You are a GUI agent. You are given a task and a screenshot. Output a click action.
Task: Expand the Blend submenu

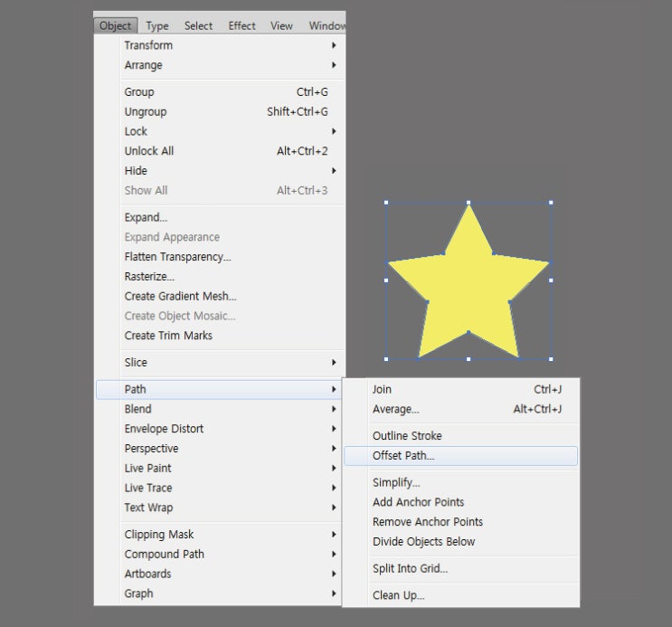[x=219, y=409]
